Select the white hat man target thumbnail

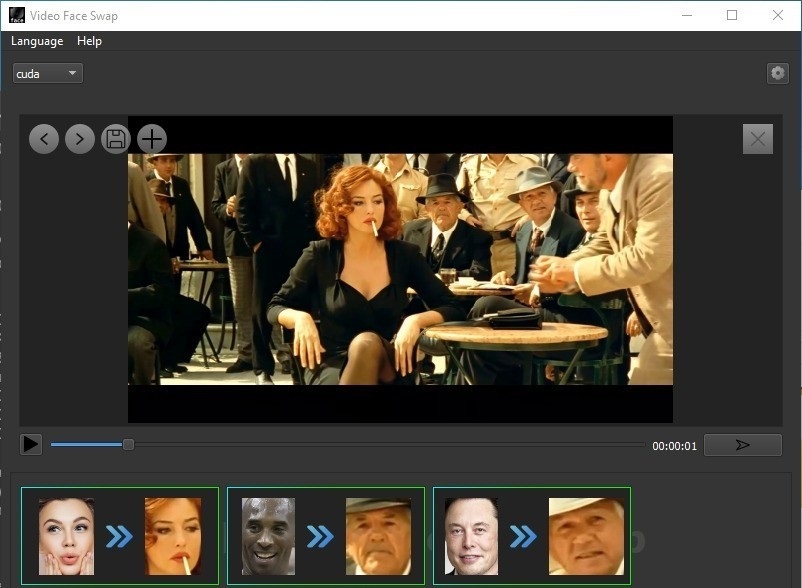(586, 536)
